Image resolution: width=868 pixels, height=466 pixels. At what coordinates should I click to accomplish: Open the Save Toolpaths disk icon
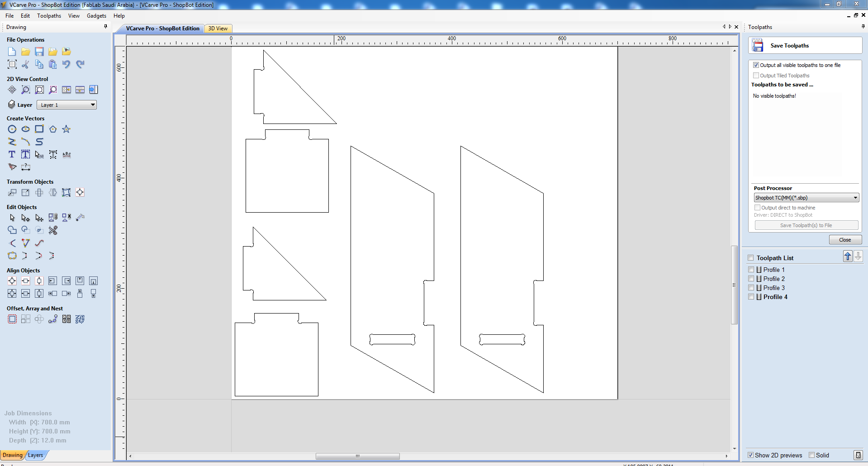click(758, 46)
